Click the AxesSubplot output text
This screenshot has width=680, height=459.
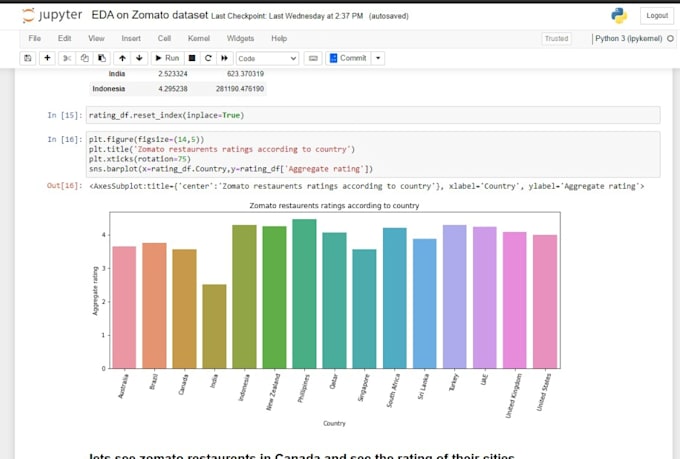click(x=366, y=186)
